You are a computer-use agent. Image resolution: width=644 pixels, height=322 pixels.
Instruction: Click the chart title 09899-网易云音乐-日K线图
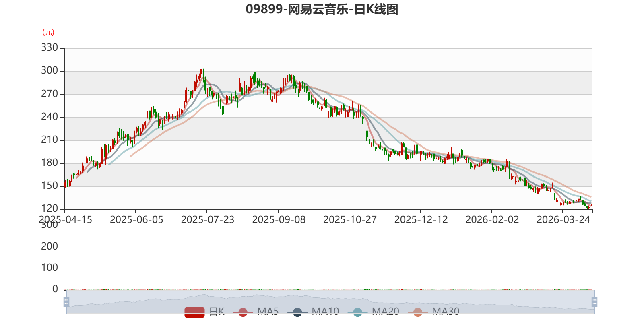322,9
